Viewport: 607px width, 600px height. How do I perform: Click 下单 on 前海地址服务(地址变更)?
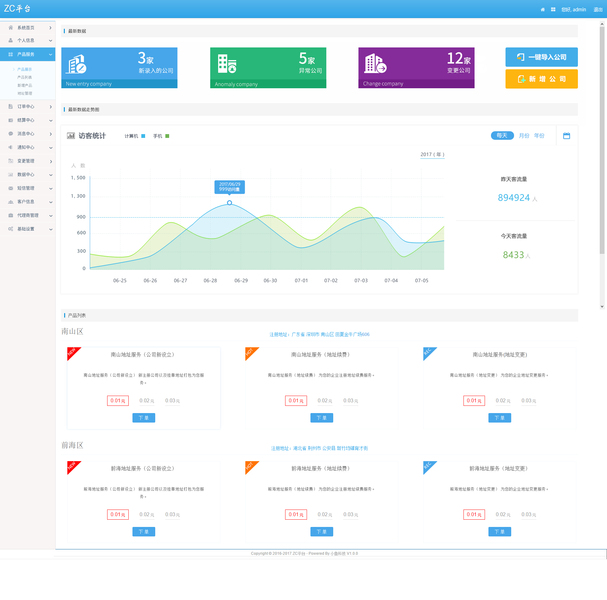click(499, 531)
